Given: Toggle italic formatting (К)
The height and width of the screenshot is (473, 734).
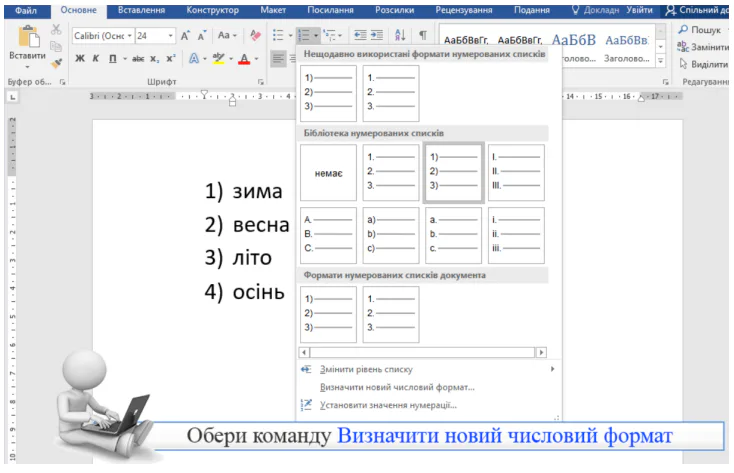Looking at the screenshot, I should point(96,59).
